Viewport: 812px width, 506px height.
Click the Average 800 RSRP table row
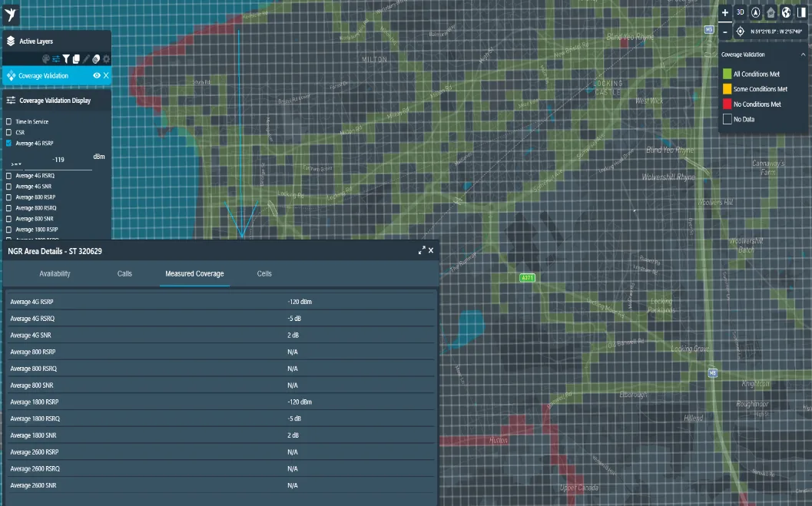[221, 352]
